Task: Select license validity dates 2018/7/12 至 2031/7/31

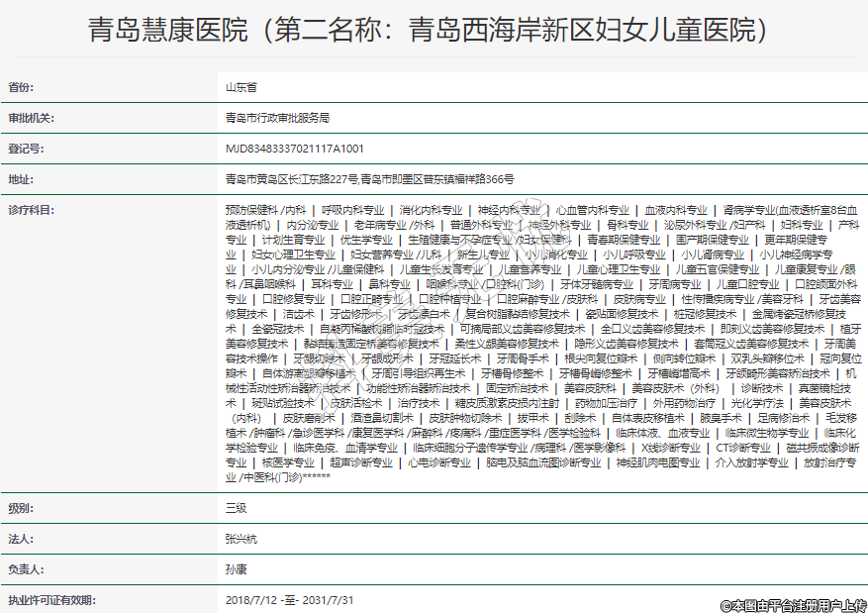Action: pyautogui.click(x=290, y=600)
